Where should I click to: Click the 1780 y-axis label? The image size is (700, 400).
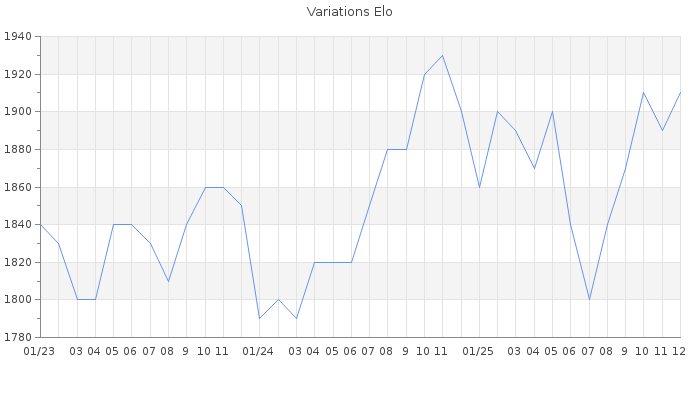[17, 337]
